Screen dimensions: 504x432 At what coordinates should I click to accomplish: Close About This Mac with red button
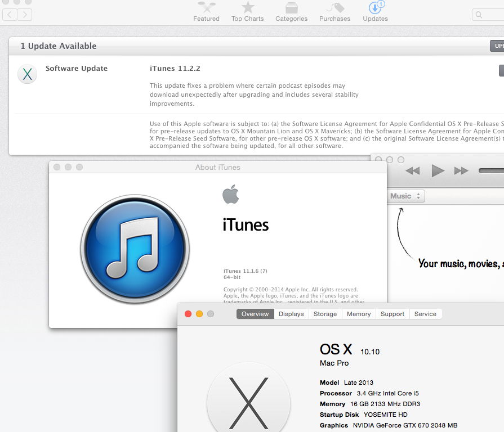(188, 314)
